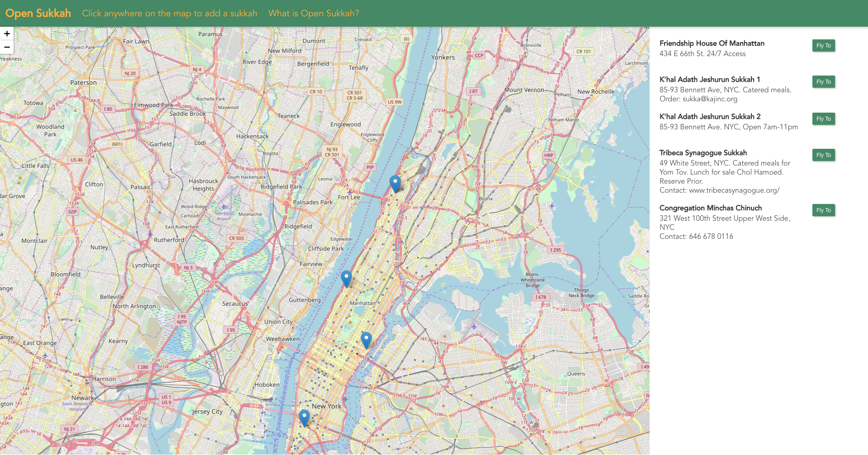Viewport: 868px width, 455px height.
Task: Open the Open Sukkah home link
Action: click(38, 13)
